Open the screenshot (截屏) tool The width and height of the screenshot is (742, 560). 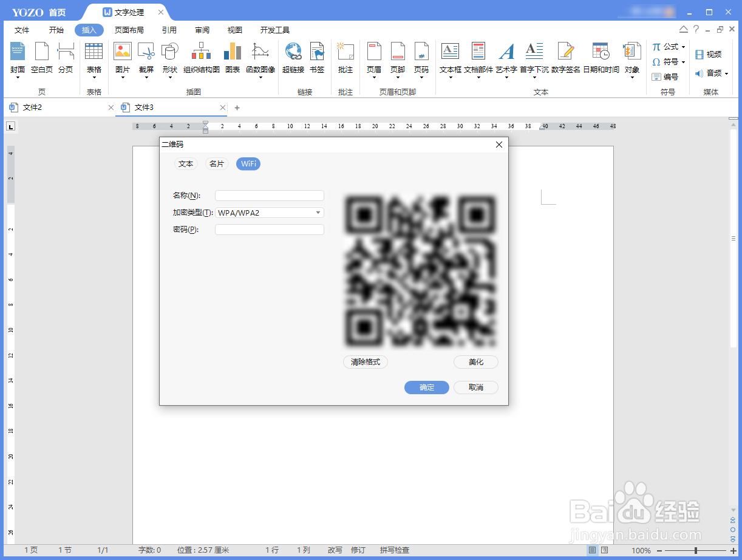pyautogui.click(x=146, y=60)
